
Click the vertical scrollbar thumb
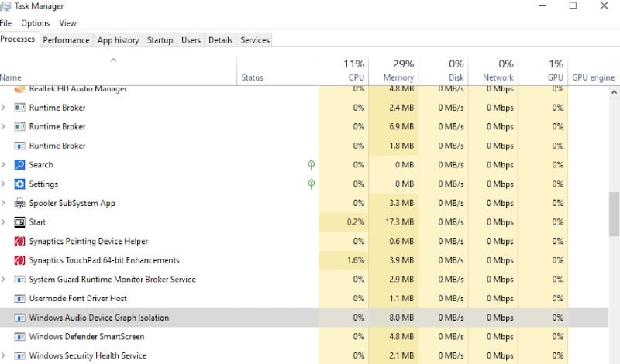tap(614, 214)
